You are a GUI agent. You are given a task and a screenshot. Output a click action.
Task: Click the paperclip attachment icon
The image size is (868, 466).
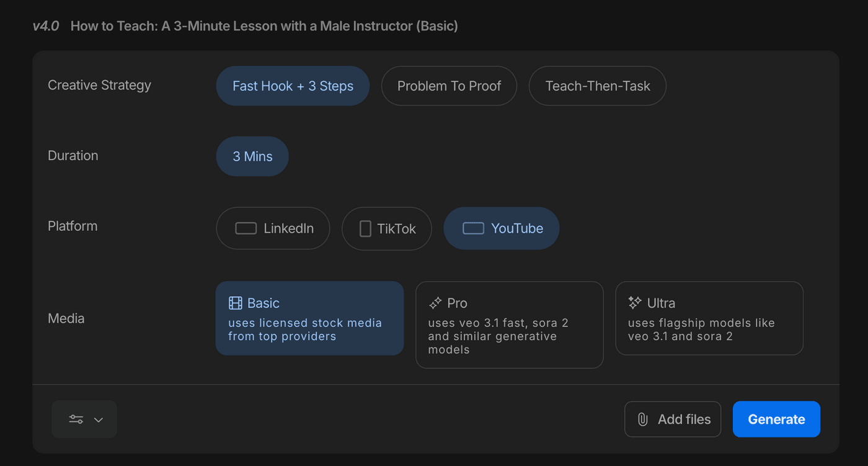[x=643, y=419]
